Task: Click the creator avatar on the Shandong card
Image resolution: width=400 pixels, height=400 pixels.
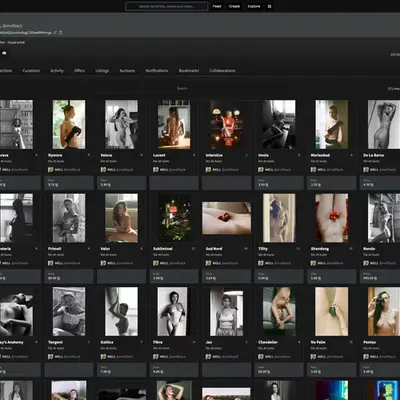Action: click(313, 263)
